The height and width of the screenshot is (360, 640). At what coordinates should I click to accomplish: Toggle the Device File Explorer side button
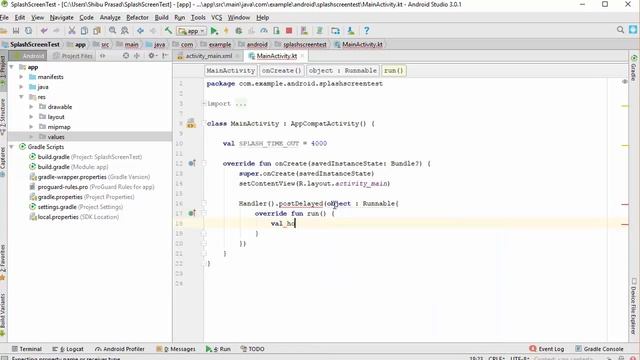pos(634,306)
